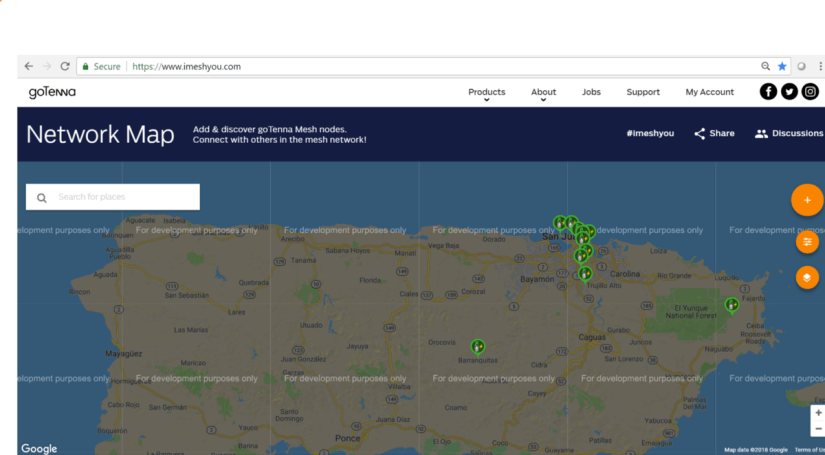Click the green mesh node marker near Fajardo
The height and width of the screenshot is (455, 825).
(x=732, y=303)
